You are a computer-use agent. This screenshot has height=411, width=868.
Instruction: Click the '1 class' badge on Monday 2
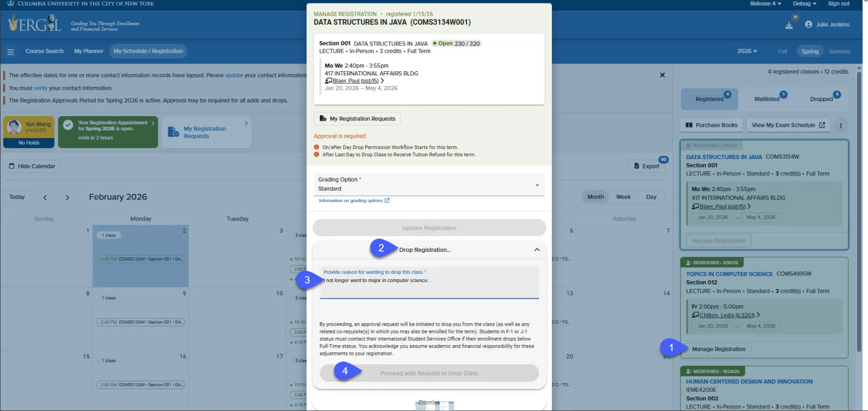(x=109, y=235)
